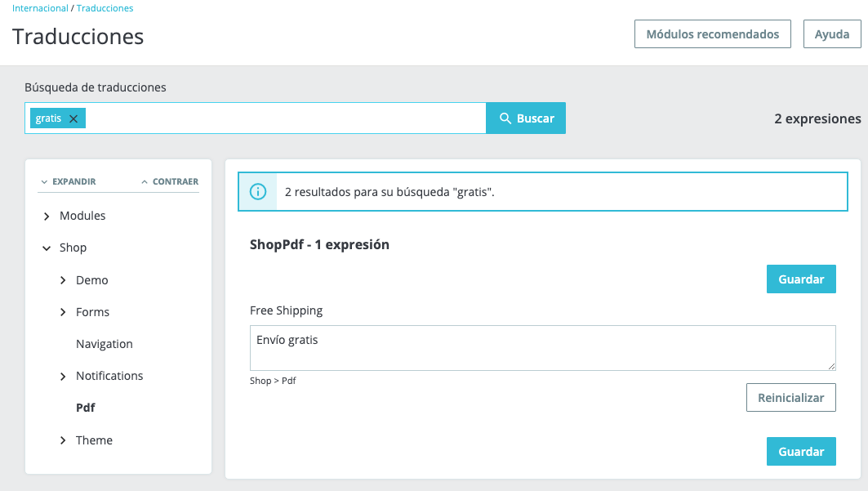This screenshot has height=491, width=868.
Task: Expand the Forms subtree chevron
Action: pos(63,312)
